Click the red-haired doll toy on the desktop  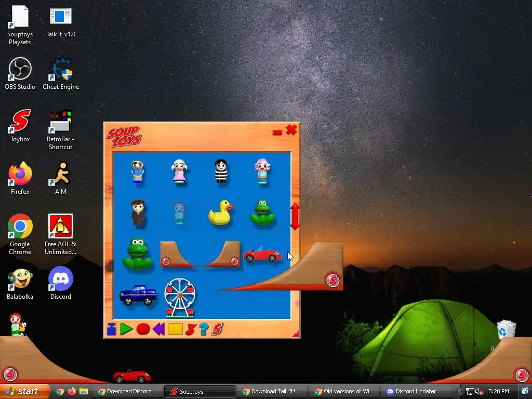(17, 324)
